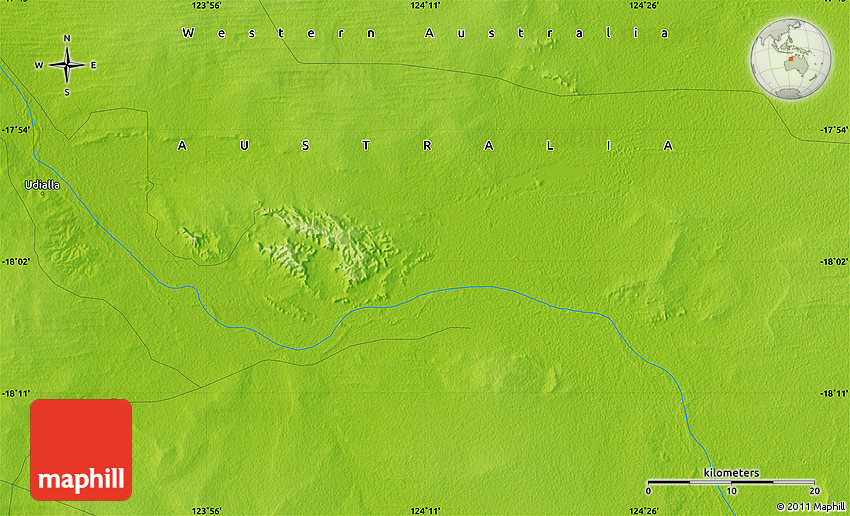The width and height of the screenshot is (850, 516).
Task: Click the Western Australia state label
Action: (x=426, y=33)
